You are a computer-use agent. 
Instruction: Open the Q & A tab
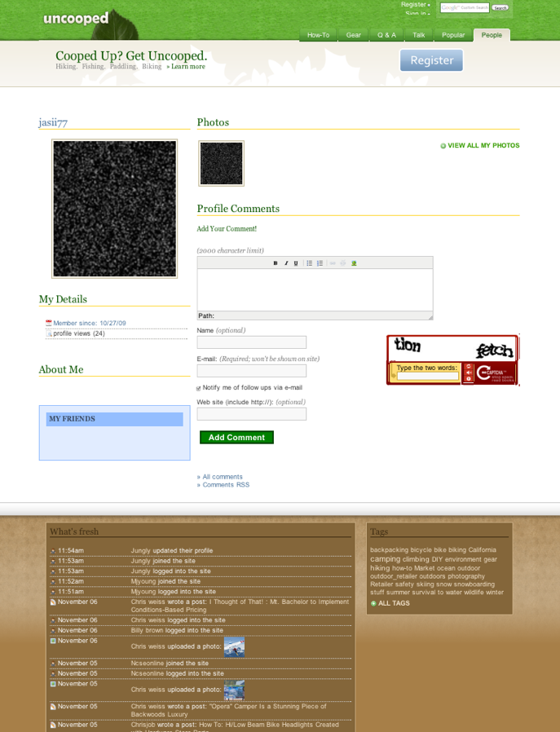coord(386,35)
